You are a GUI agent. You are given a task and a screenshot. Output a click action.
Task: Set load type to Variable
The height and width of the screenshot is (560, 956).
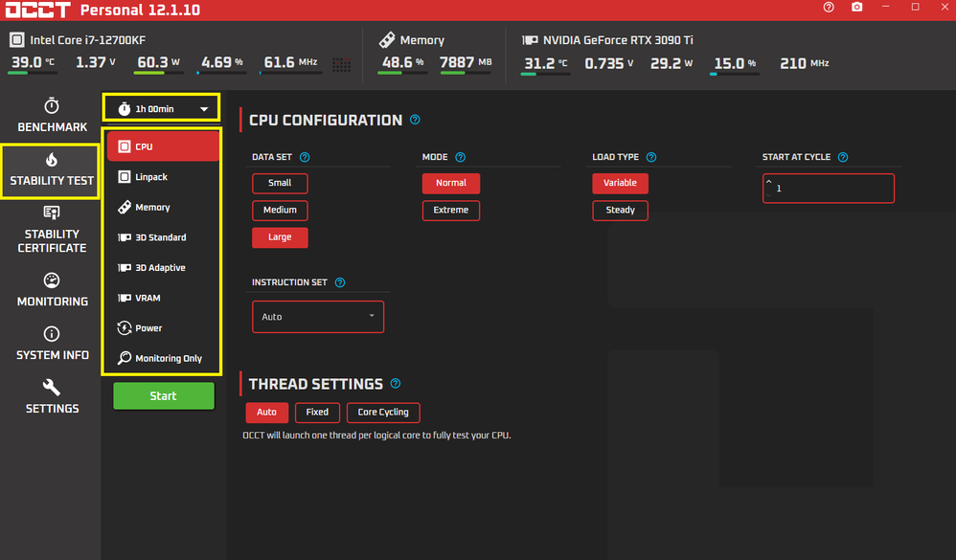[x=620, y=183]
